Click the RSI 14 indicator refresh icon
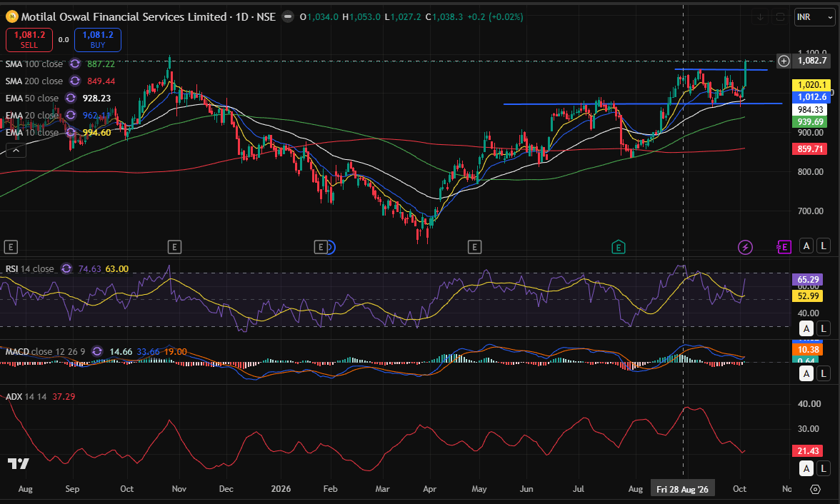 click(66, 269)
